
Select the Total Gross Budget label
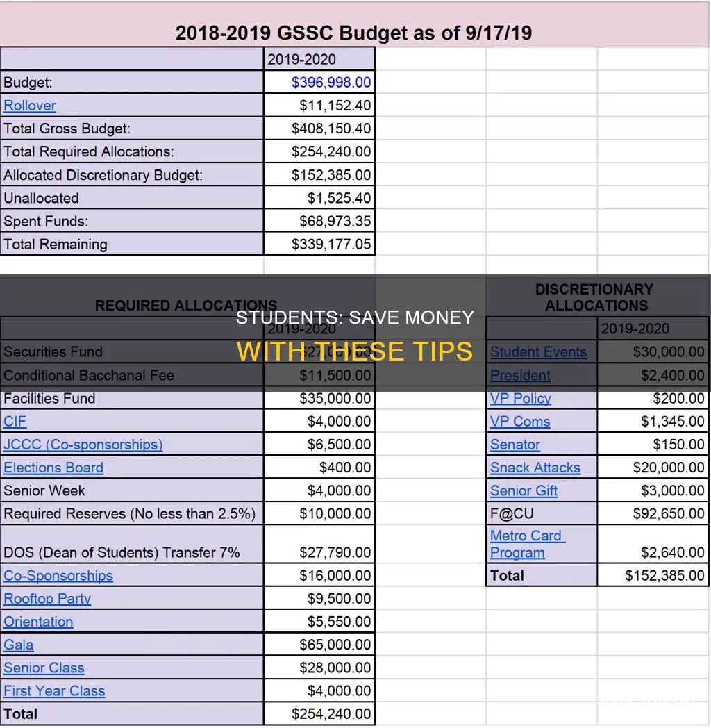[67, 129]
